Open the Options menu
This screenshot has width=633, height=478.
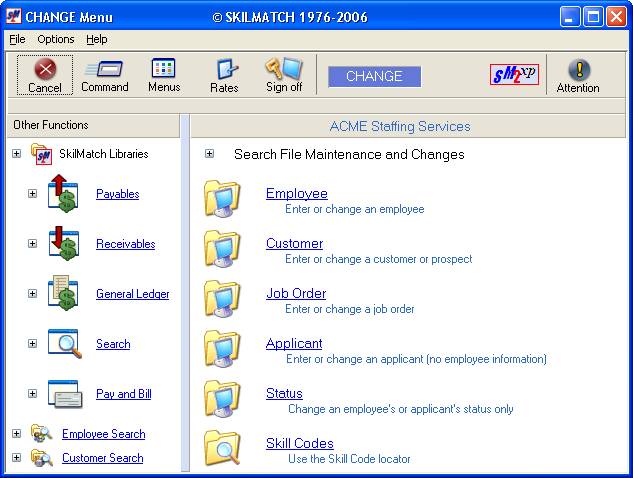[56, 39]
